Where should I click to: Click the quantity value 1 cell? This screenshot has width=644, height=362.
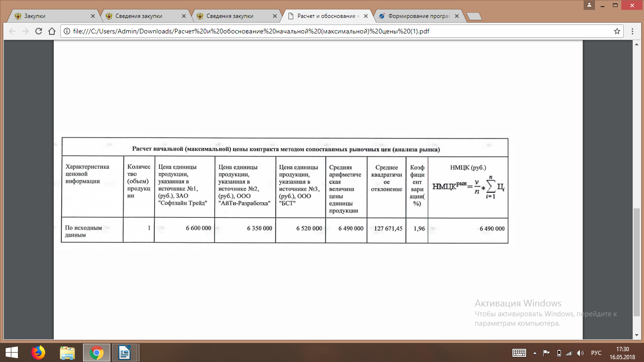(139, 230)
